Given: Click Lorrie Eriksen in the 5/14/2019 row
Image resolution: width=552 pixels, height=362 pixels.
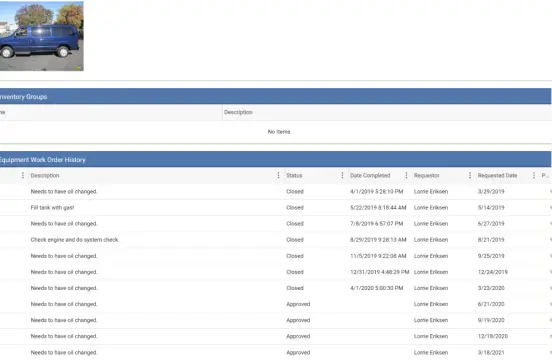Looking at the screenshot, I should click(x=431, y=208).
